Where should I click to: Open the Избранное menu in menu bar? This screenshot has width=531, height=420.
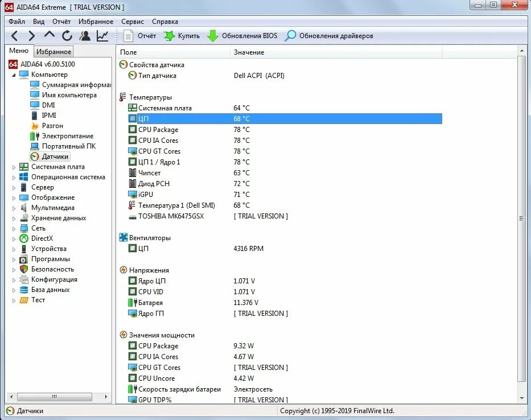point(96,21)
